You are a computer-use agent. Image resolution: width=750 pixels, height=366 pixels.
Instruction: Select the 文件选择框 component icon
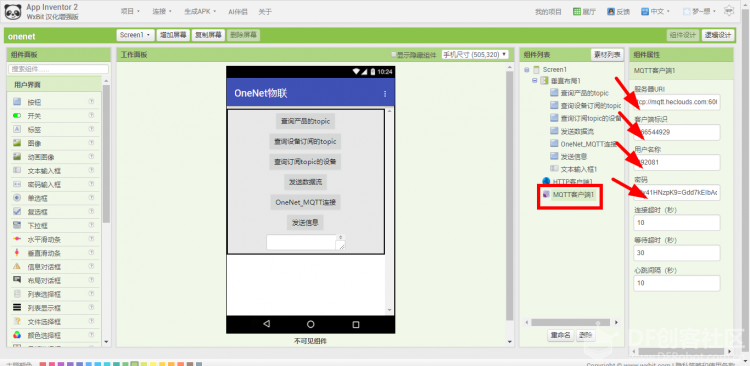[x=17, y=321]
